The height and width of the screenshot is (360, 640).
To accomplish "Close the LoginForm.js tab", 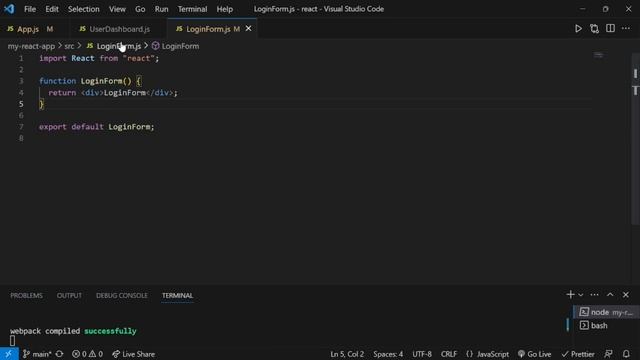I will click(248, 29).
